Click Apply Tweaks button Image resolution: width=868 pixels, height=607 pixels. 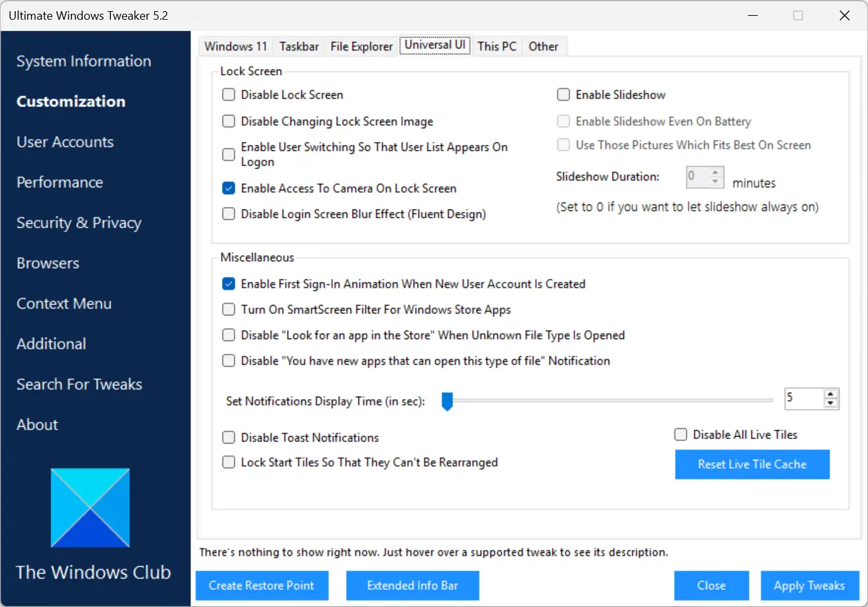coord(810,585)
